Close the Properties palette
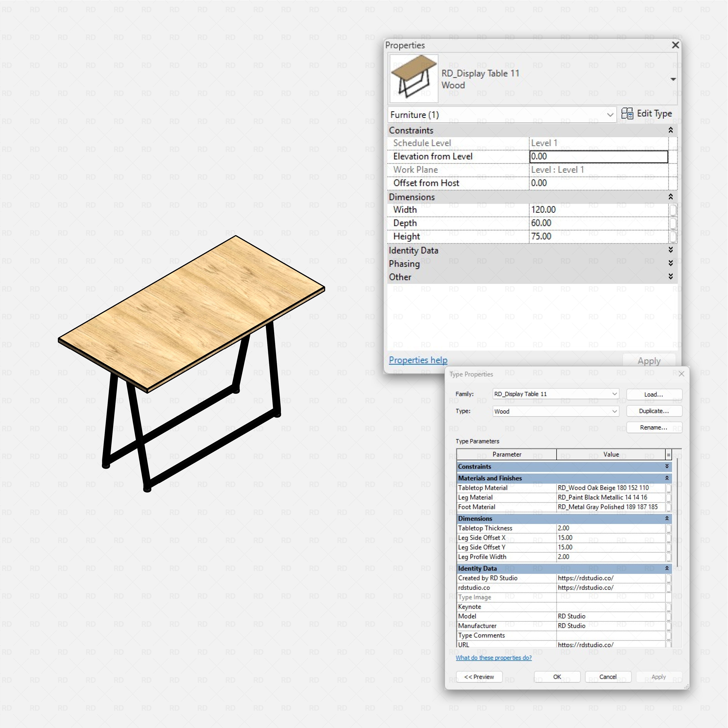Screen dimensions: 728x728 coord(675,45)
